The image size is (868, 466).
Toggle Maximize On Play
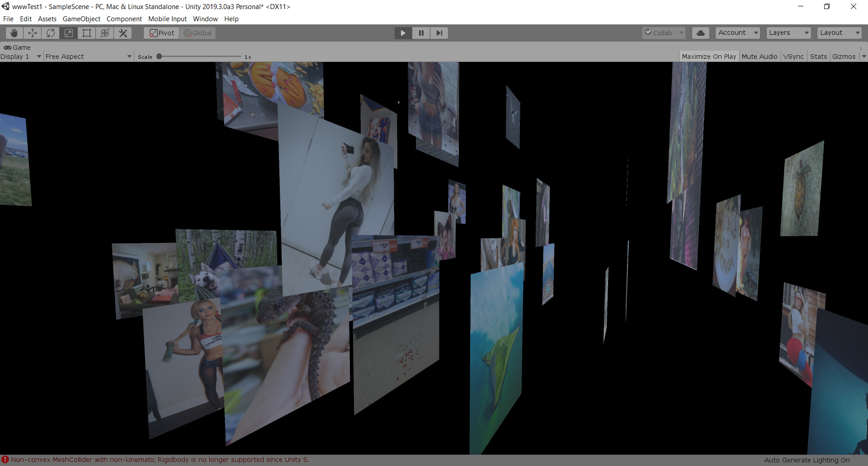[708, 57]
